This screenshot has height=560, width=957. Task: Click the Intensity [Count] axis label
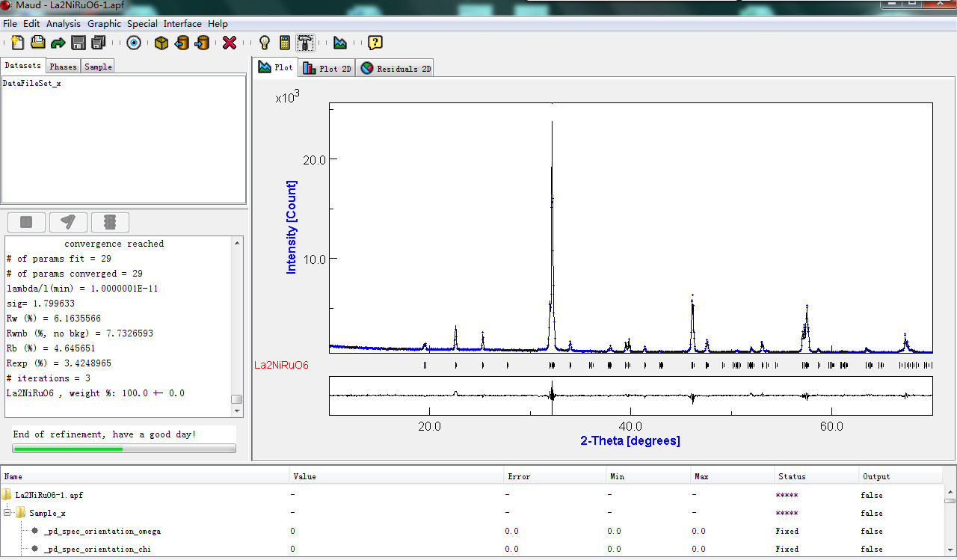pos(292,227)
